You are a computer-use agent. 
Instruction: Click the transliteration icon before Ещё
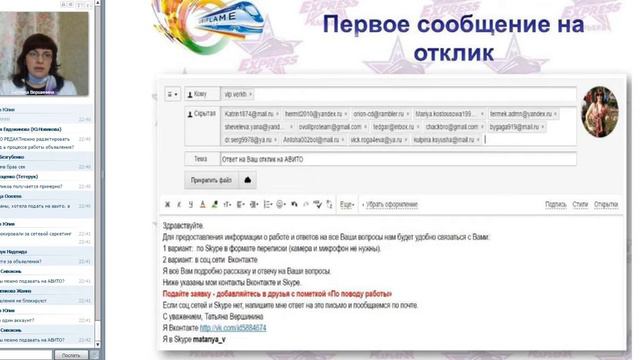[x=329, y=204]
